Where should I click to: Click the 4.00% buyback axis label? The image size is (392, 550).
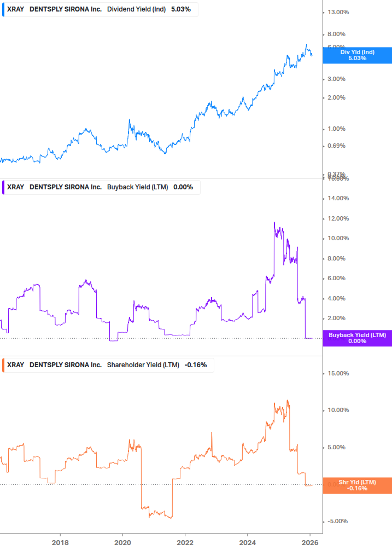pos(336,298)
